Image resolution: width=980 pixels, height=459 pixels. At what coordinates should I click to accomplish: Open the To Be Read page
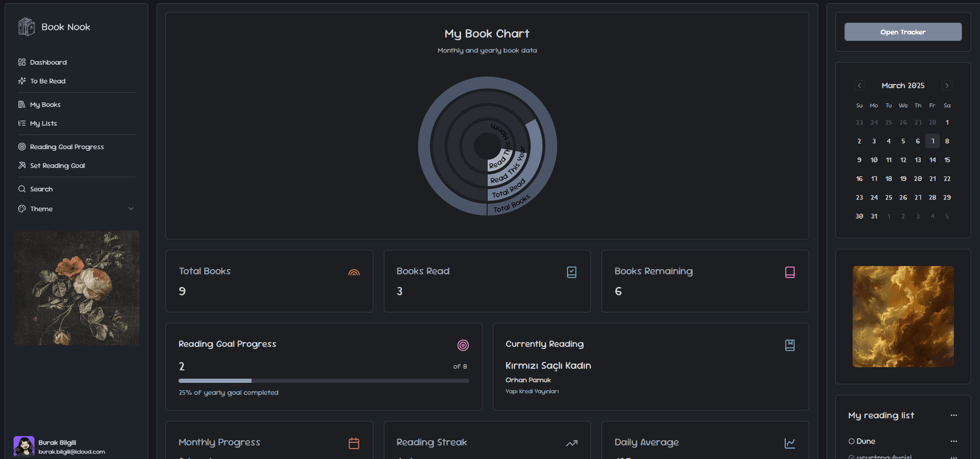tap(48, 81)
